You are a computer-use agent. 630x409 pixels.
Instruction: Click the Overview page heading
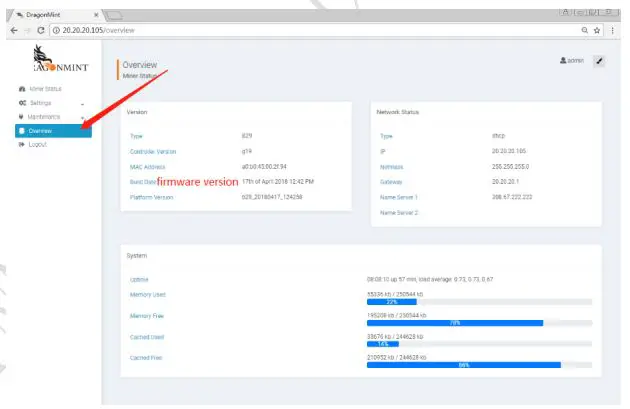[140, 65]
